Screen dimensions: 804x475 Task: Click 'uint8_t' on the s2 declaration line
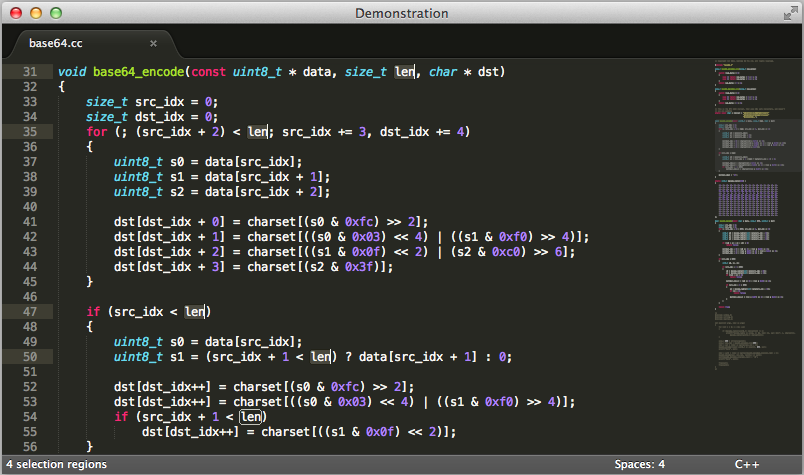pos(138,192)
